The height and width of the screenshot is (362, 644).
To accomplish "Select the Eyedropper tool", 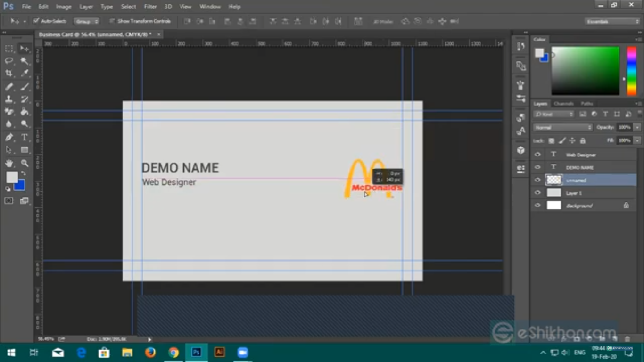I will click(x=25, y=74).
